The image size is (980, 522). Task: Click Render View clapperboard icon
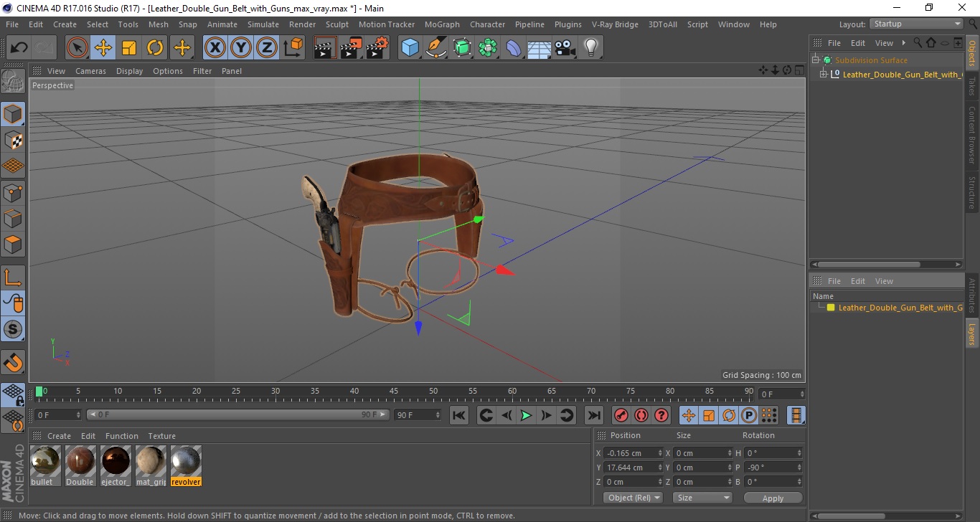tap(326, 48)
